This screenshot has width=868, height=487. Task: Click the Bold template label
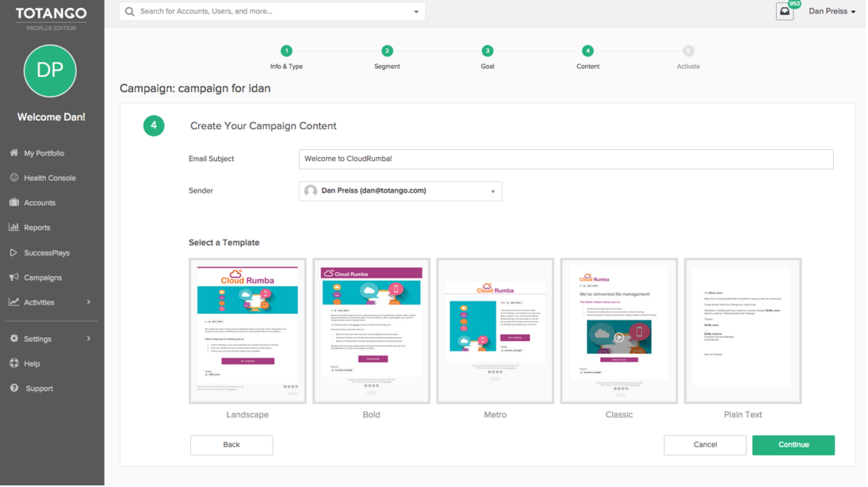372,414
